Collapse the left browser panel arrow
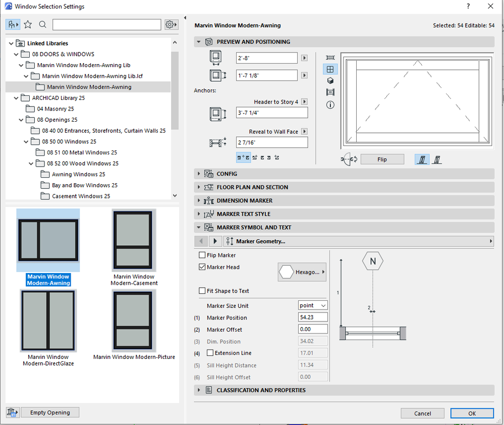This screenshot has height=425, width=504. pyautogui.click(x=185, y=18)
